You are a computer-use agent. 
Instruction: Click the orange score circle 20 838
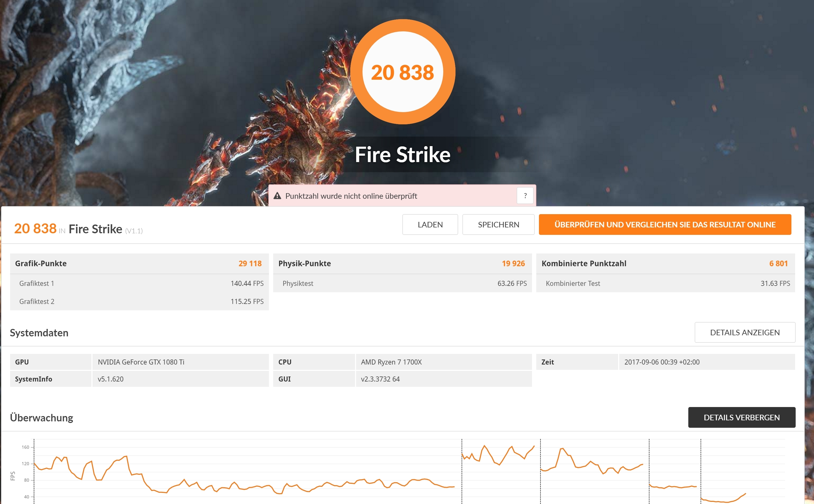coord(402,72)
